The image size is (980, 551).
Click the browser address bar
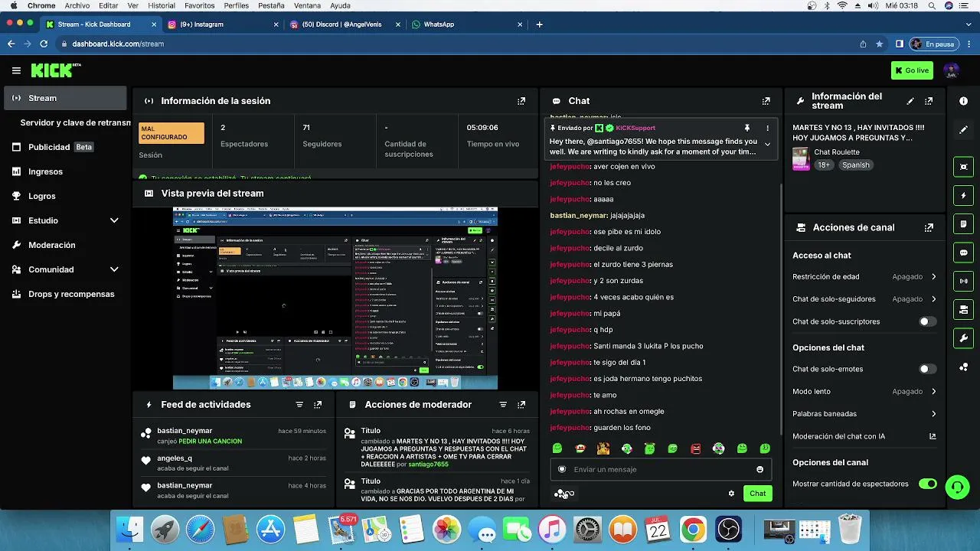point(459,44)
